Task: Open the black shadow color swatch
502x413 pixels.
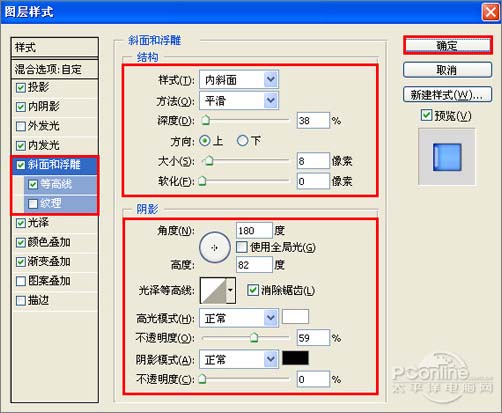Action: [295, 358]
